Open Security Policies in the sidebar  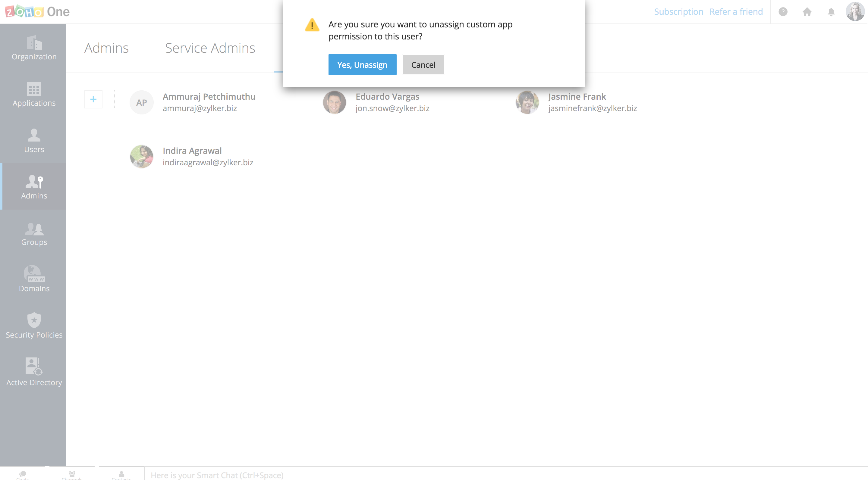coord(34,326)
